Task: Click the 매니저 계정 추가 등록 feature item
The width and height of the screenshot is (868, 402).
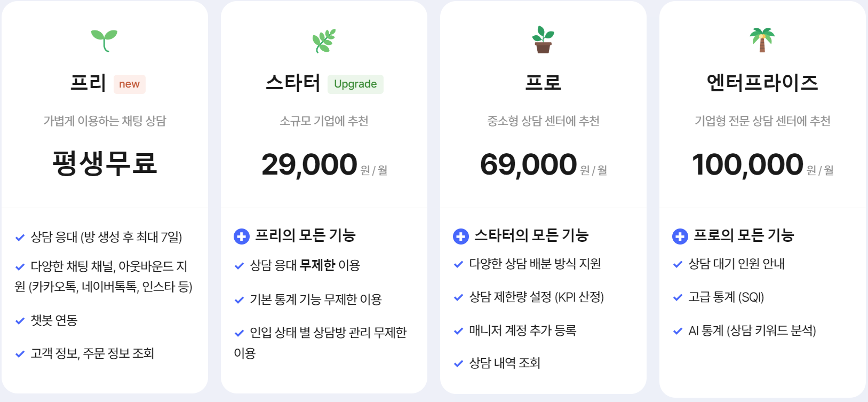Action: pos(523,330)
